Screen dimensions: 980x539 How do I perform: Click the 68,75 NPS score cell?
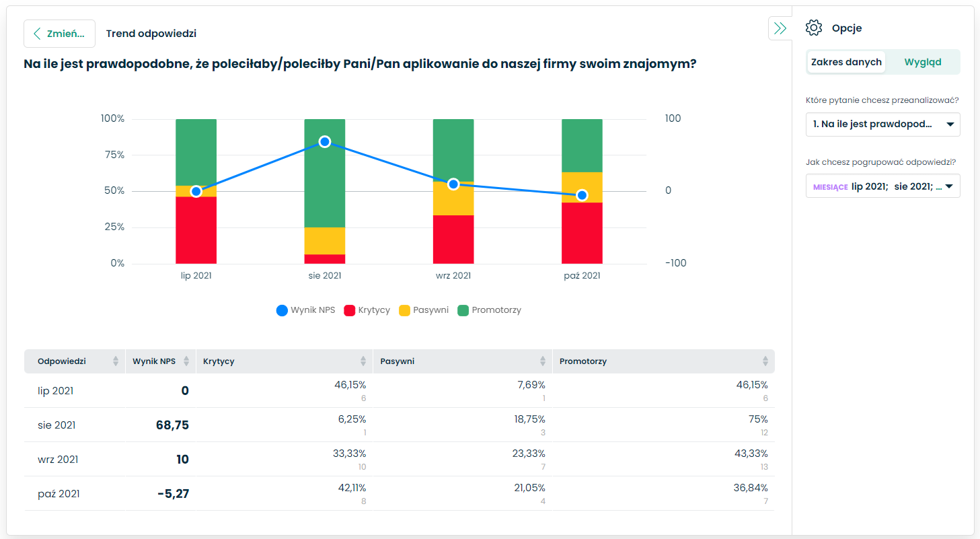point(173,425)
